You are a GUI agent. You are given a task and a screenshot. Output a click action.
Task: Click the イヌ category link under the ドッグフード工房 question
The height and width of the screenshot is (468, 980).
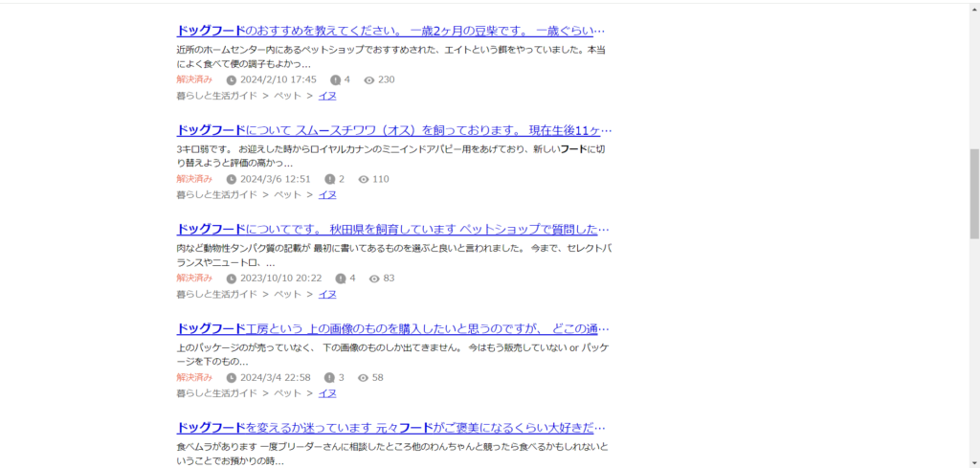tap(327, 393)
